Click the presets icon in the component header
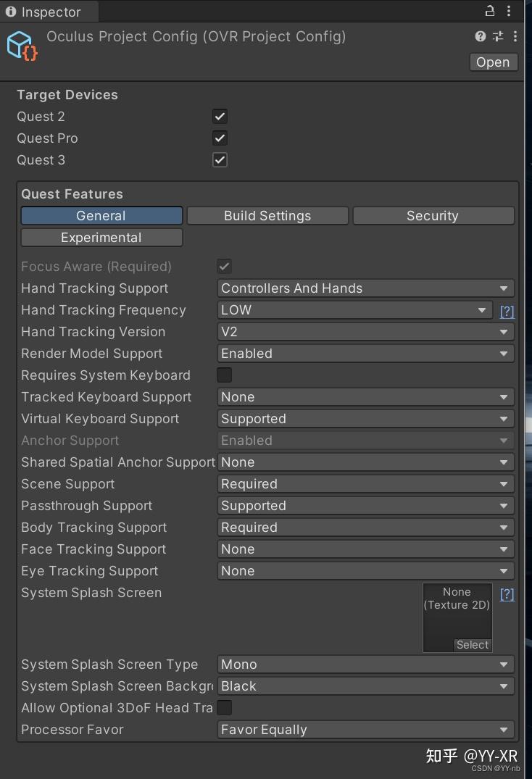 tap(497, 37)
